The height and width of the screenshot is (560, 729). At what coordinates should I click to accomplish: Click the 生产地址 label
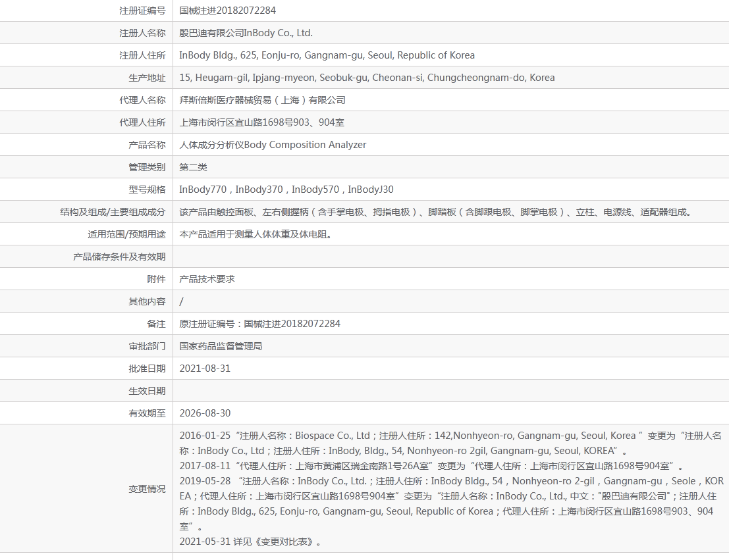pyautogui.click(x=147, y=78)
